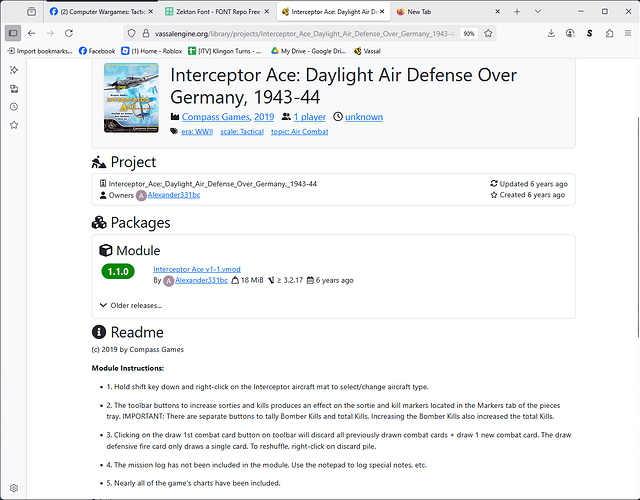Expand Older releases list

(x=131, y=305)
